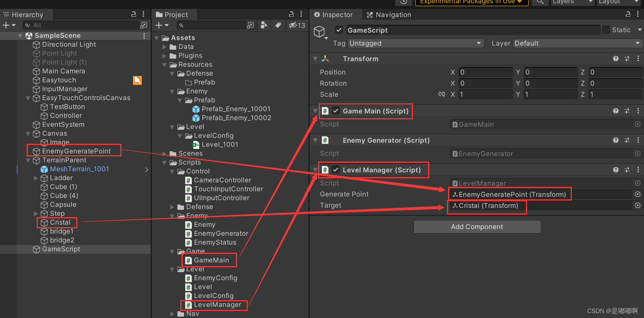Click object picker for Generate Point field
This screenshot has height=318, width=644.
638,194
